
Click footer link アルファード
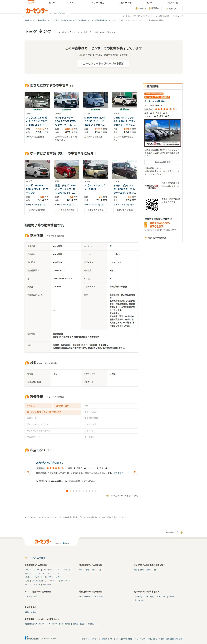click(x=48, y=570)
